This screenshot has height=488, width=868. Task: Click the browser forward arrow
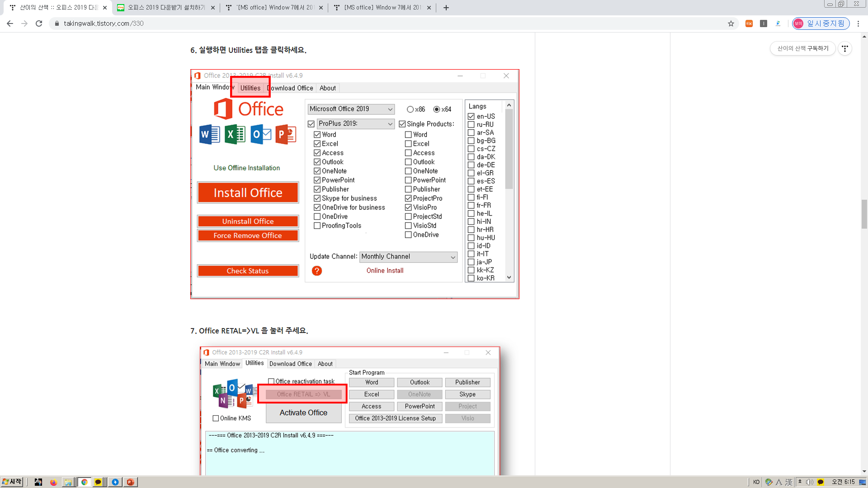tap(24, 23)
